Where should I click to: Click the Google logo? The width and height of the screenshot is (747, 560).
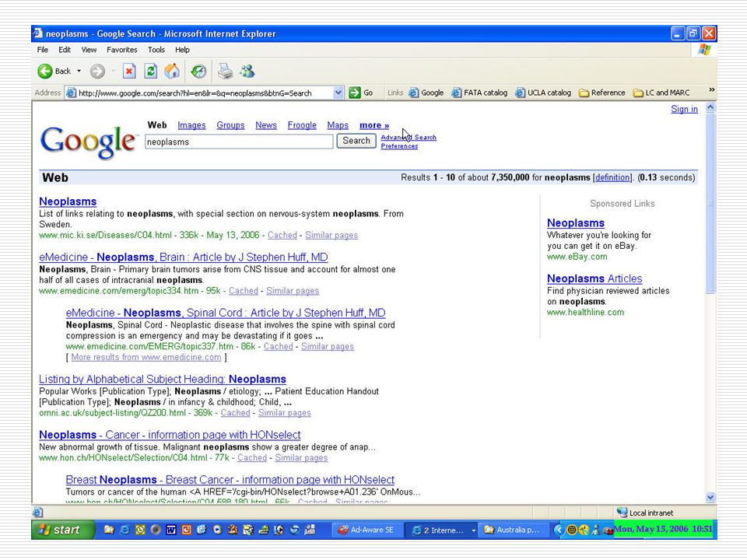pos(88,141)
